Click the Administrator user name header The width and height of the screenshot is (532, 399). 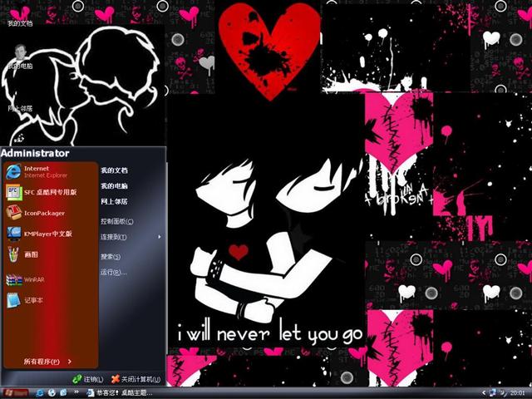point(35,153)
